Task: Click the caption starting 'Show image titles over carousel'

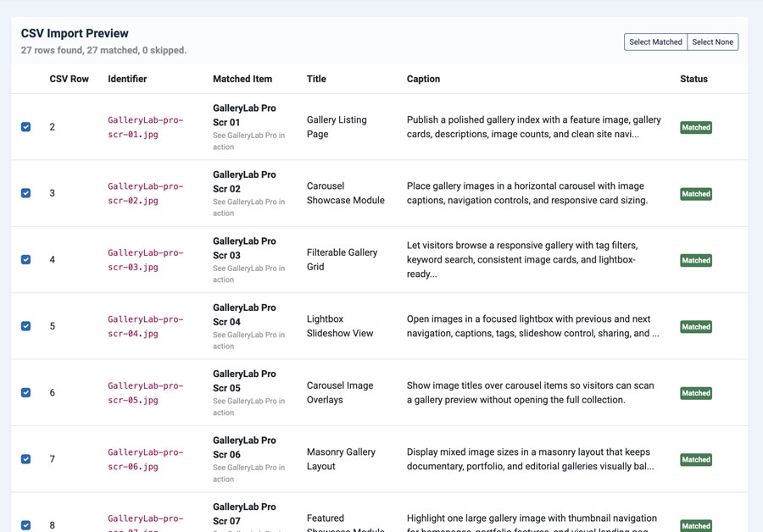Action: click(x=531, y=392)
